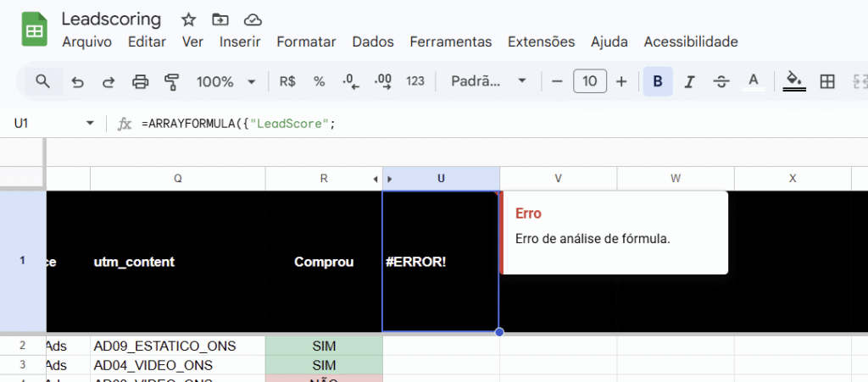Open borders tool in toolbar
This screenshot has width=868, height=382.
827,81
